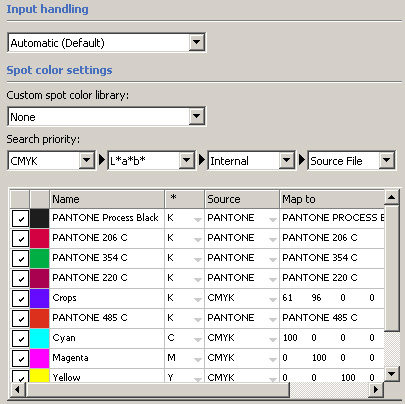Uncheck PANTONE Process Black row checkbox
405x404 pixels.
click(20, 219)
